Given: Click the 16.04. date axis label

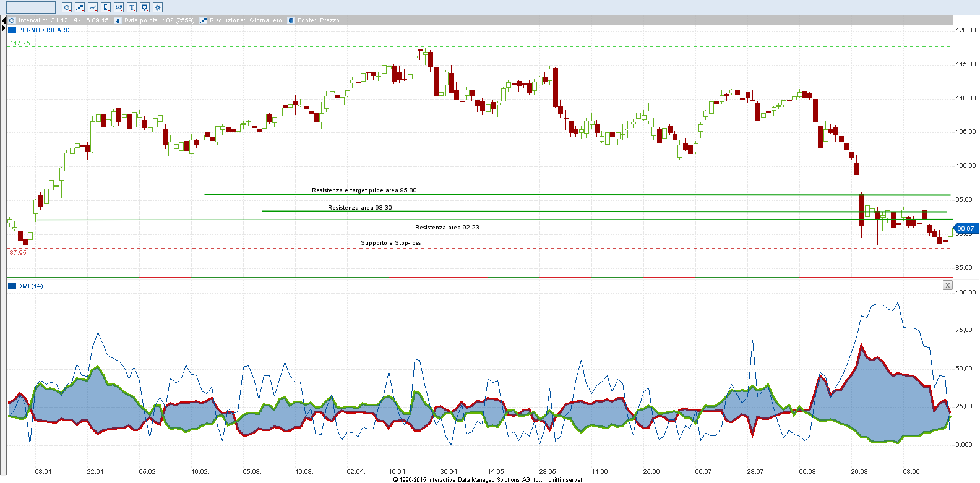Looking at the screenshot, I should pyautogui.click(x=397, y=471).
